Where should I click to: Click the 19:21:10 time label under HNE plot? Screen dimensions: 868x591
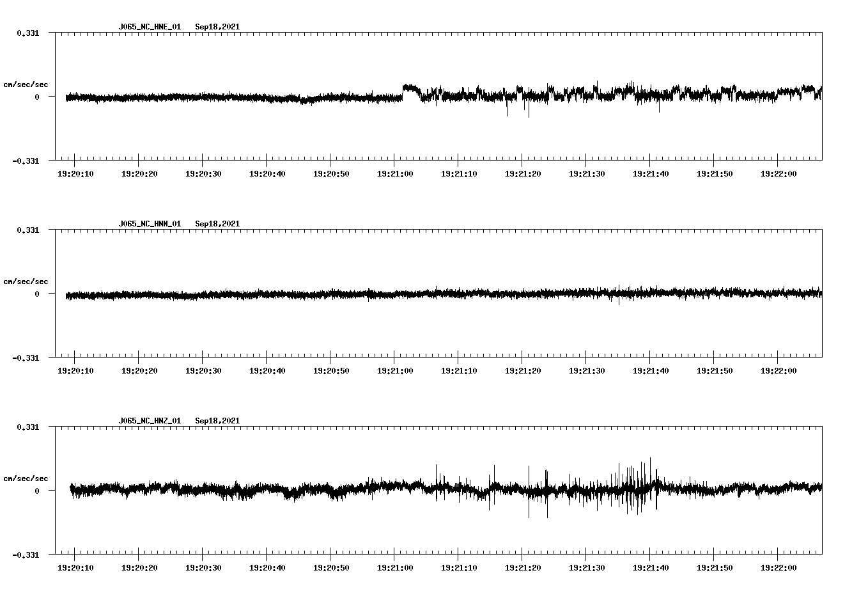(458, 174)
